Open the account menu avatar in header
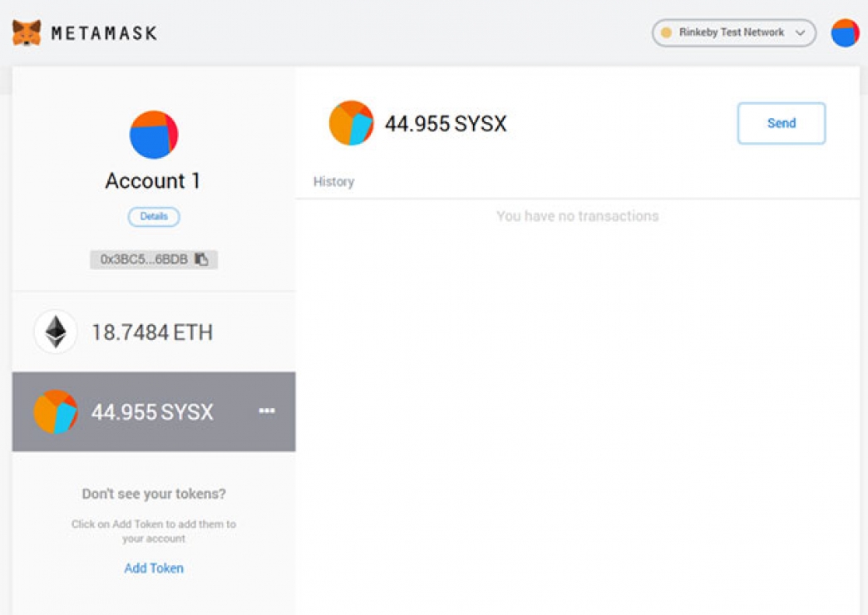The height and width of the screenshot is (615, 868). [x=845, y=33]
